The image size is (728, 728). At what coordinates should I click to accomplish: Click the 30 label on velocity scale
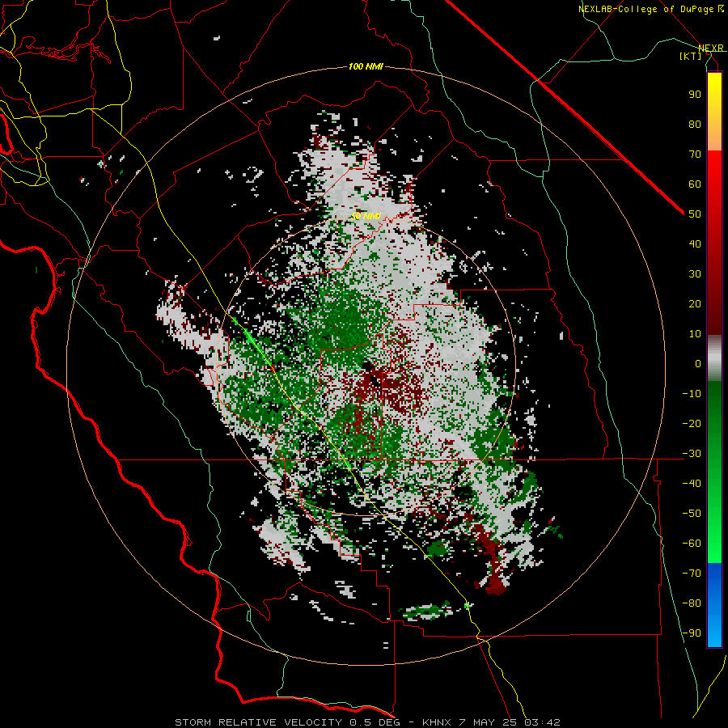[695, 274]
